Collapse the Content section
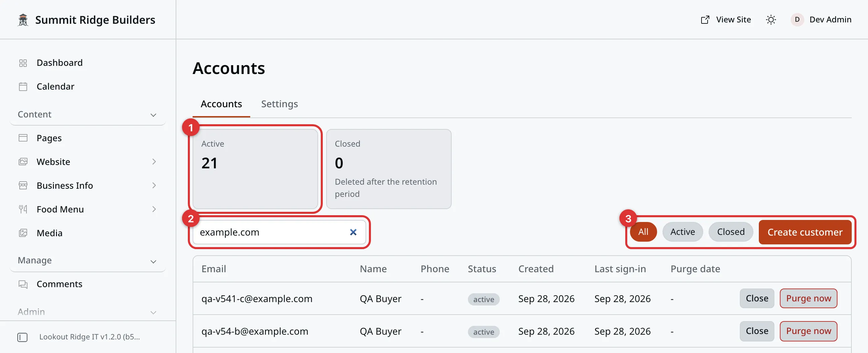Screen dimensions: 868x353 pos(153,115)
